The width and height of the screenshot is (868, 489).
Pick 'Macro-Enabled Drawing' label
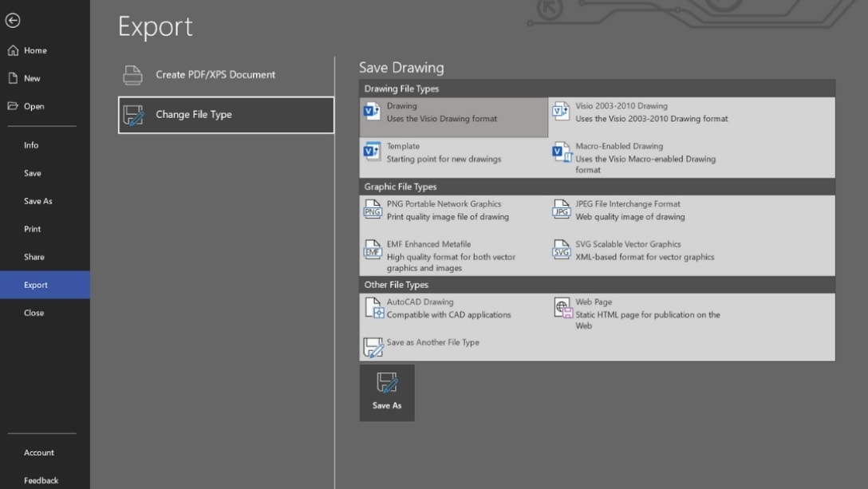click(619, 146)
